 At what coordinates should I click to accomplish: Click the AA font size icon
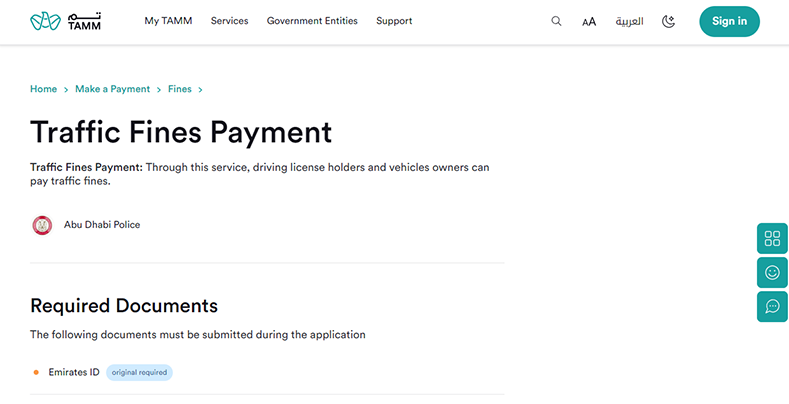coord(589,22)
